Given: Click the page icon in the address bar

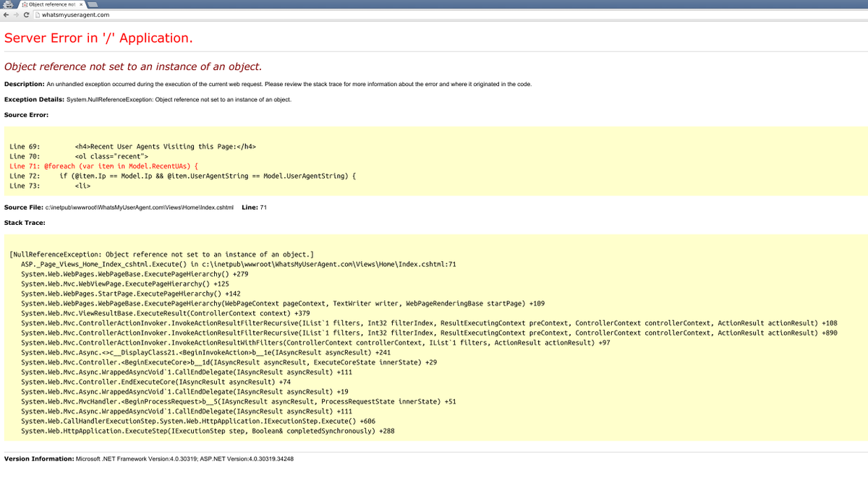Looking at the screenshot, I should [x=37, y=14].
